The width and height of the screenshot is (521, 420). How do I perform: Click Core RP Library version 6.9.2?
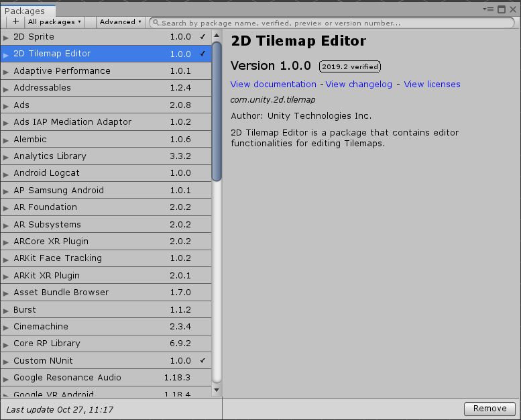[180, 344]
